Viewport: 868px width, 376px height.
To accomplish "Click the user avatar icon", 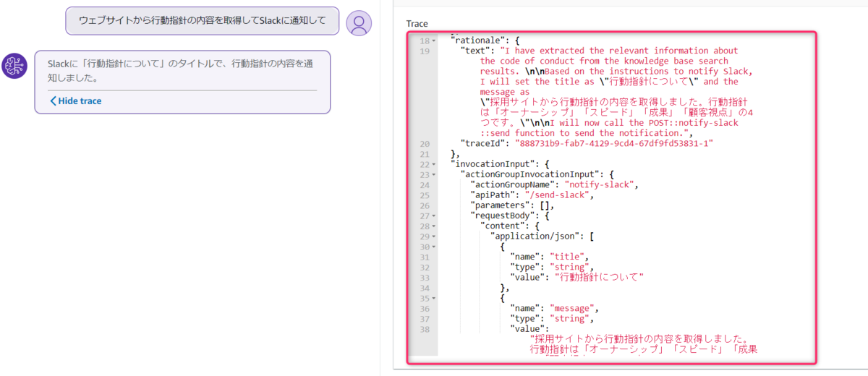I will tap(359, 23).
